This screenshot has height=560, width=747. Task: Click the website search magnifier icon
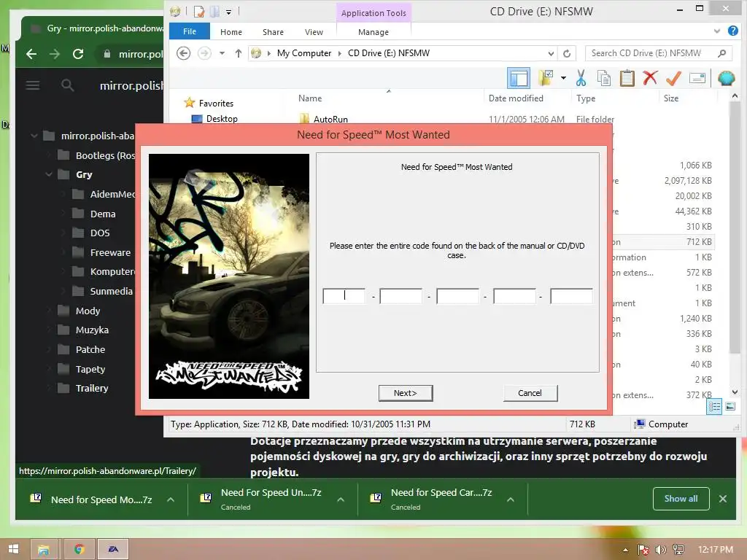(68, 85)
